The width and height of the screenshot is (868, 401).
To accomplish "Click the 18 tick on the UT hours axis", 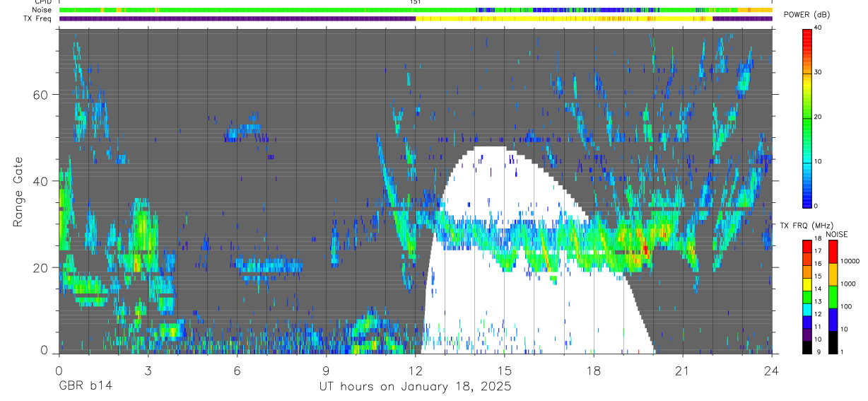I will [594, 371].
